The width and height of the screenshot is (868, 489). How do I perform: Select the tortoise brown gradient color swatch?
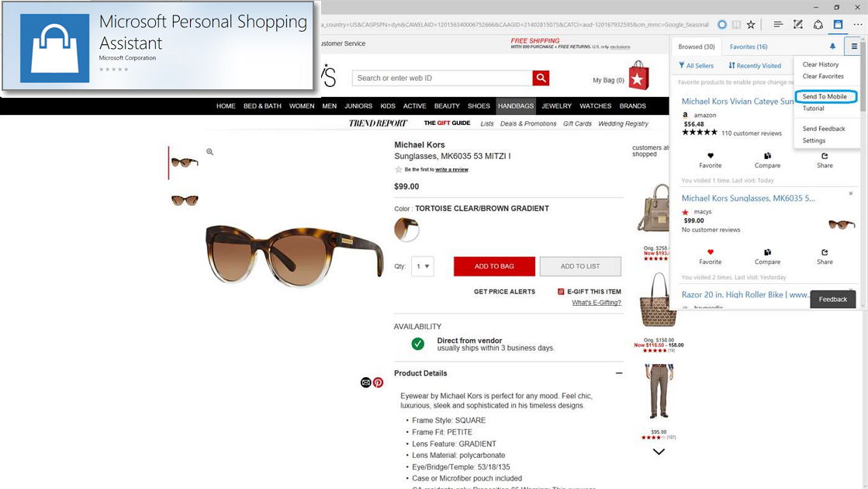407,229
